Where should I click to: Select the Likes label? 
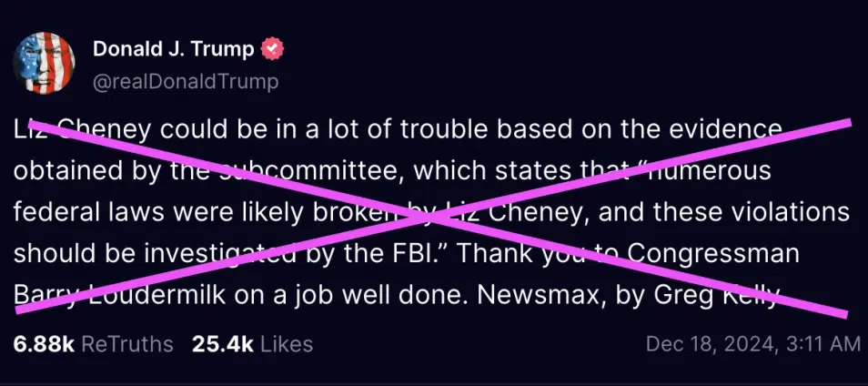pos(287,344)
